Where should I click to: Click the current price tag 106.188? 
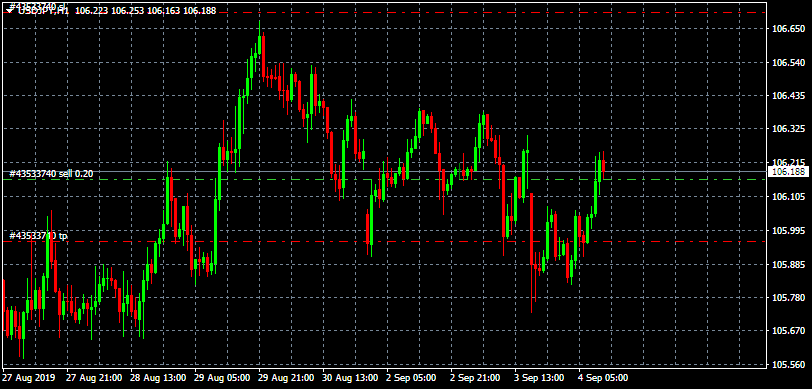coord(789,171)
